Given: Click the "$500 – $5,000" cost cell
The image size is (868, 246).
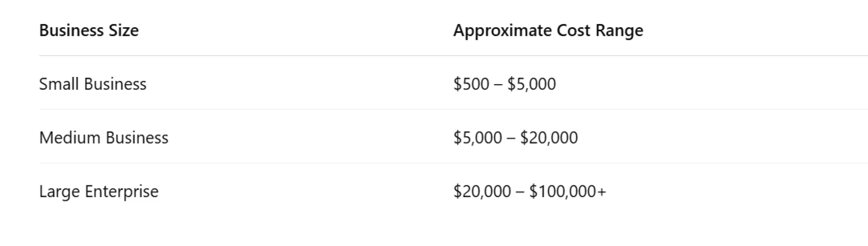Looking at the screenshot, I should point(505,84).
